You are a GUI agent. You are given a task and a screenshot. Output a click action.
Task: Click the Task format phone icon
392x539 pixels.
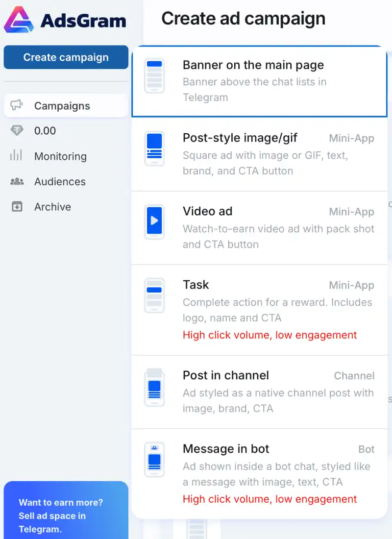click(154, 295)
